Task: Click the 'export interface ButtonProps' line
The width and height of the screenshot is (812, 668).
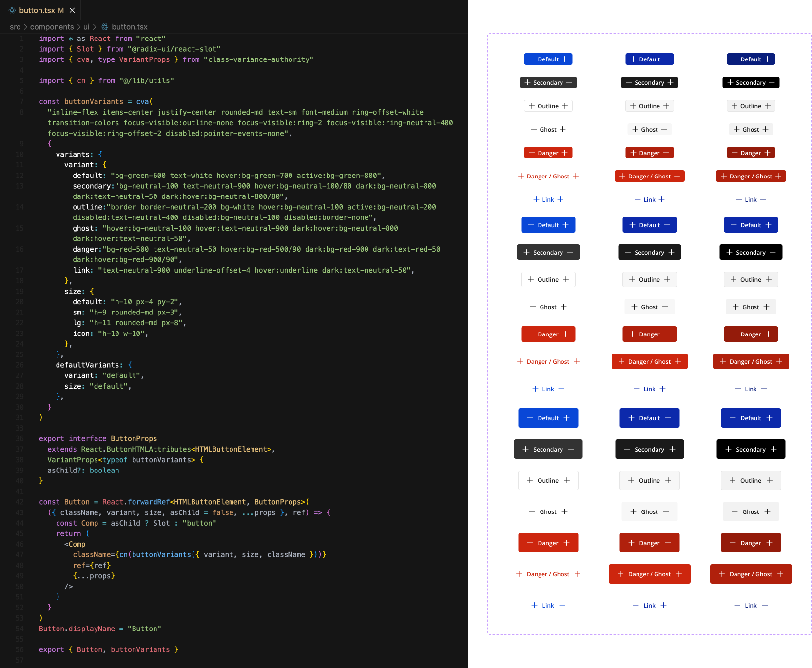Action: (98, 438)
